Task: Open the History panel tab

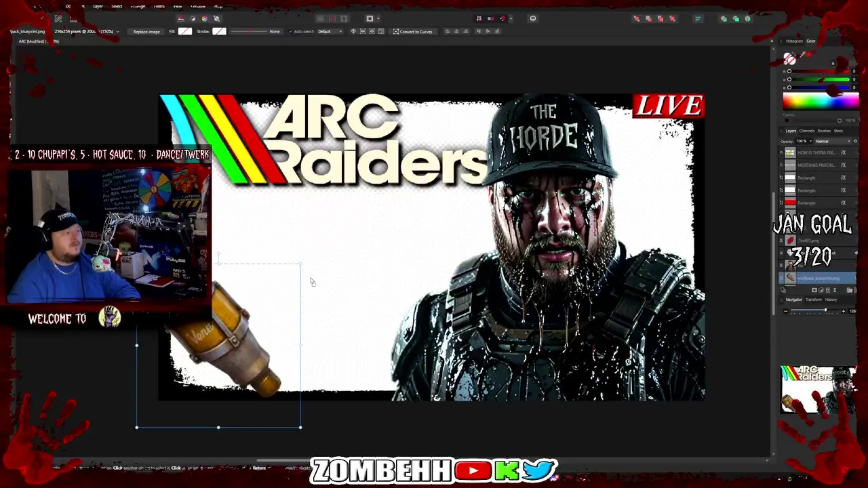Action: coord(831,300)
